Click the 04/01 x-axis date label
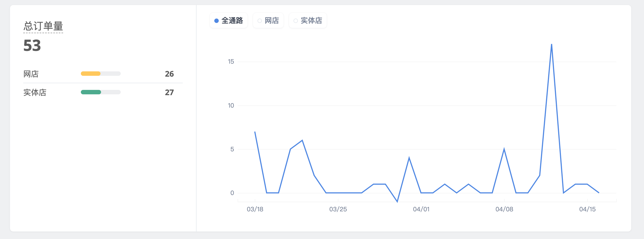This screenshot has height=239, width=644. click(x=421, y=209)
